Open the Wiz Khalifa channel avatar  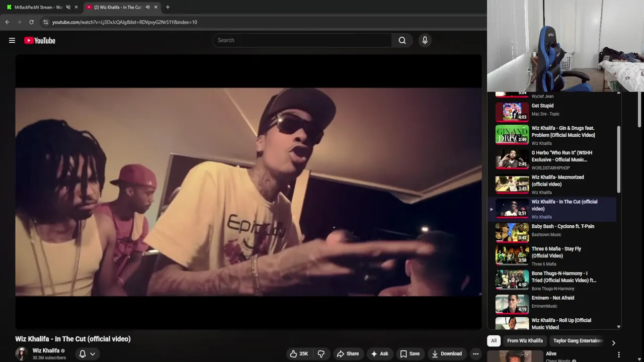(21, 354)
